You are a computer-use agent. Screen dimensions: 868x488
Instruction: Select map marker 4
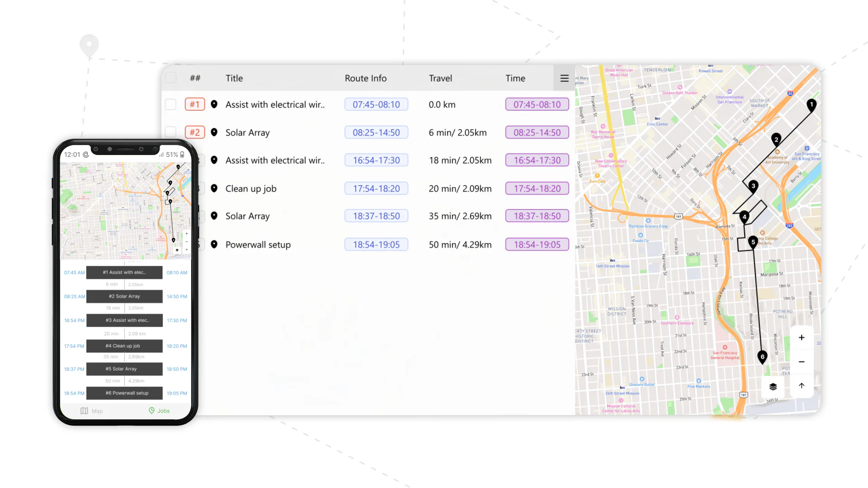pyautogui.click(x=744, y=218)
